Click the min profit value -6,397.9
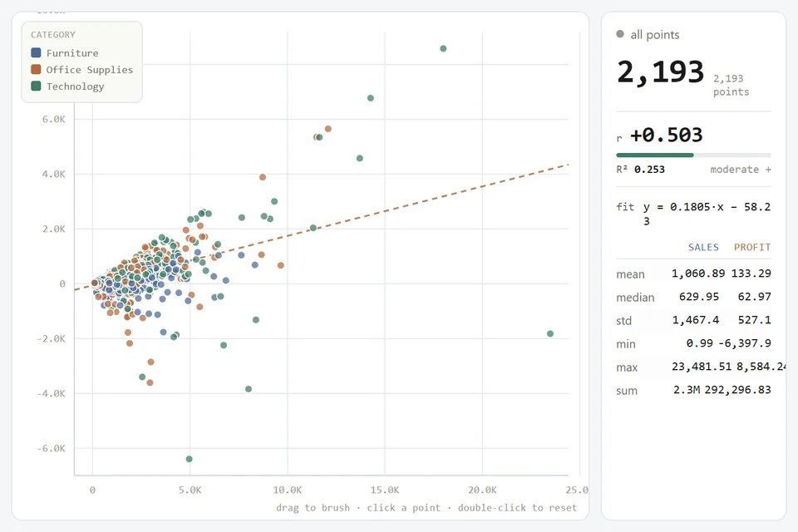Image resolution: width=798 pixels, height=532 pixels. 745,343
